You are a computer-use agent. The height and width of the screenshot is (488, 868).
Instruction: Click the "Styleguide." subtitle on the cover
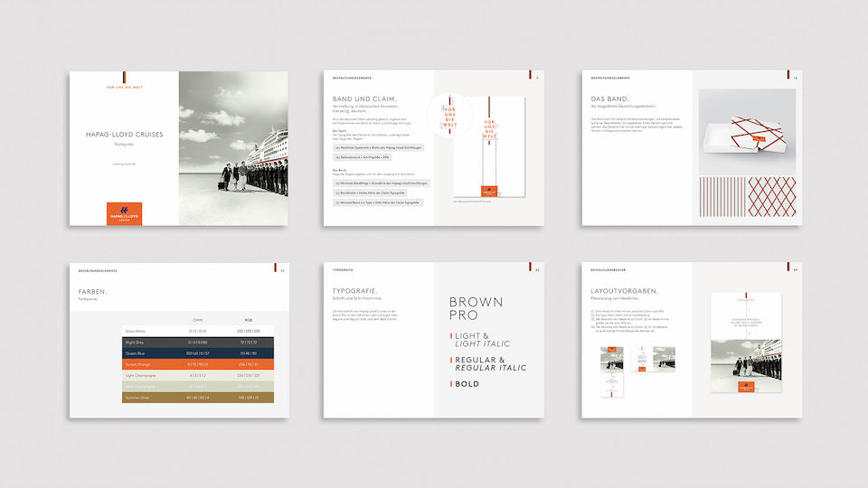[x=124, y=144]
